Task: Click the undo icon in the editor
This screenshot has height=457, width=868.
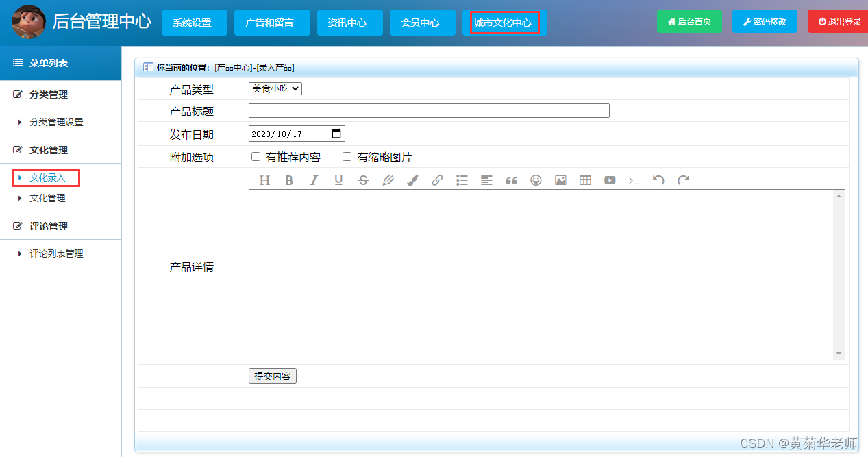Action: [x=658, y=180]
